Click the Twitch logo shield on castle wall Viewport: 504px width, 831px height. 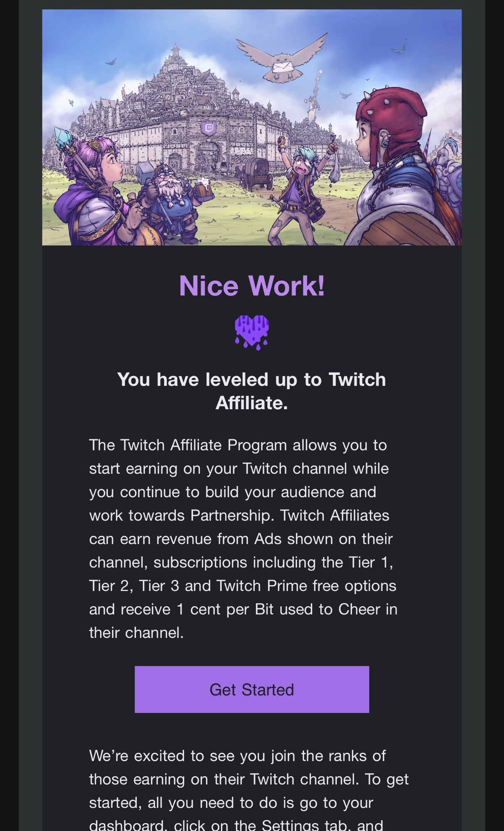(209, 128)
